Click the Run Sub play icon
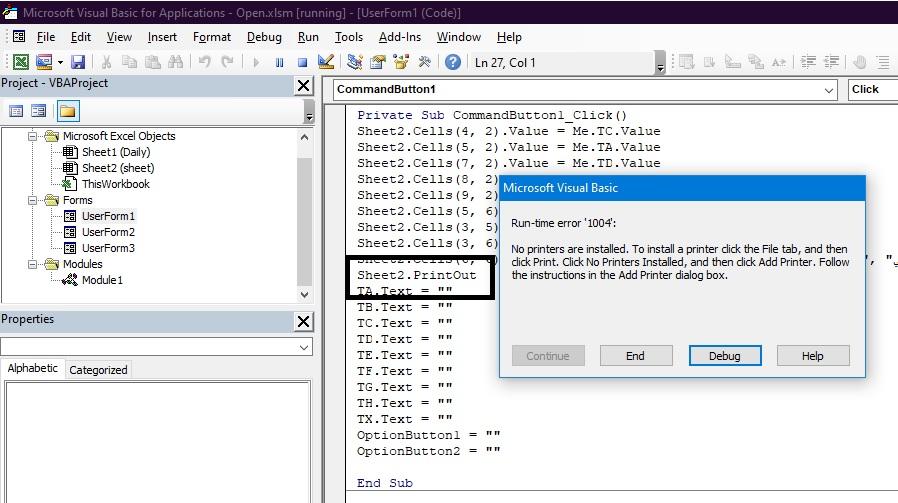898x503 pixels. (256, 62)
